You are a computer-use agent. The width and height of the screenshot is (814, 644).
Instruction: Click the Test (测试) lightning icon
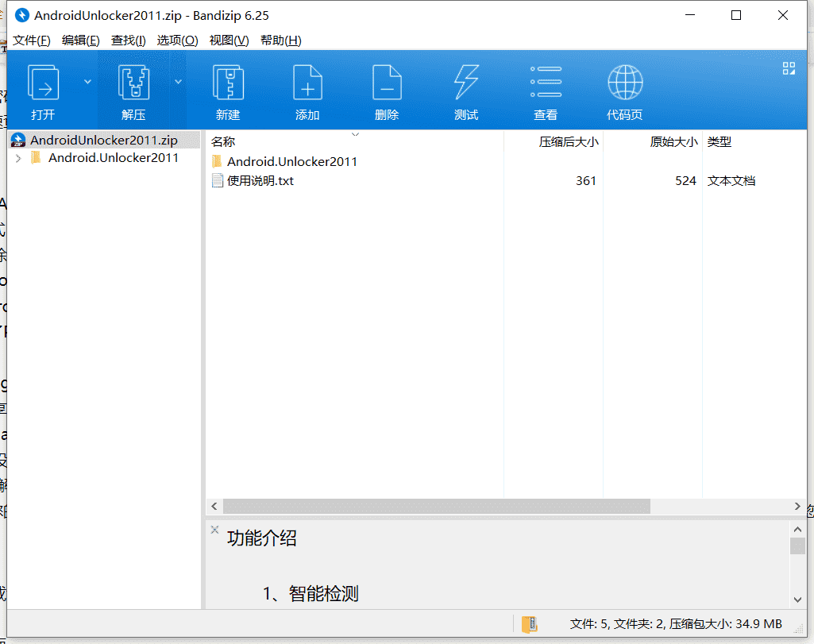coord(466,83)
